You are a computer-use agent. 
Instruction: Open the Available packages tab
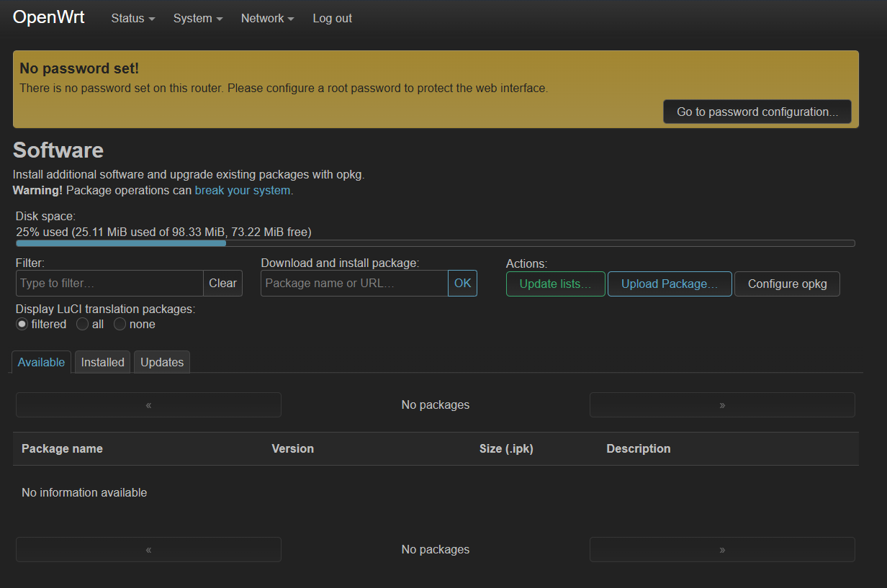(41, 362)
